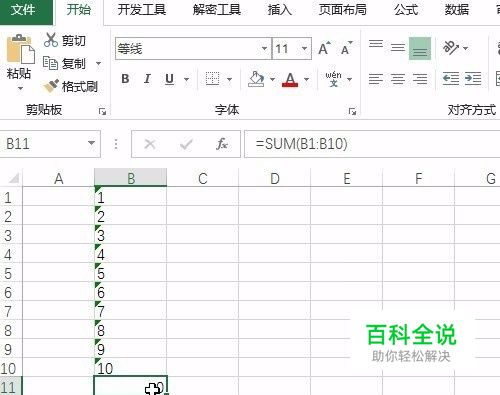Decrease font size with small A icon
This screenshot has width=500, height=395.
[347, 48]
